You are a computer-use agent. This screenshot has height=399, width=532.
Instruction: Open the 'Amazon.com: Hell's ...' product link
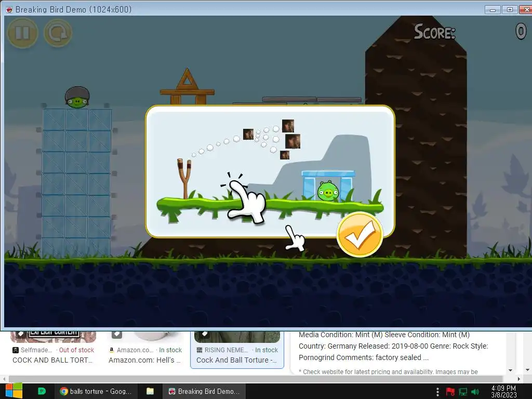144,360
